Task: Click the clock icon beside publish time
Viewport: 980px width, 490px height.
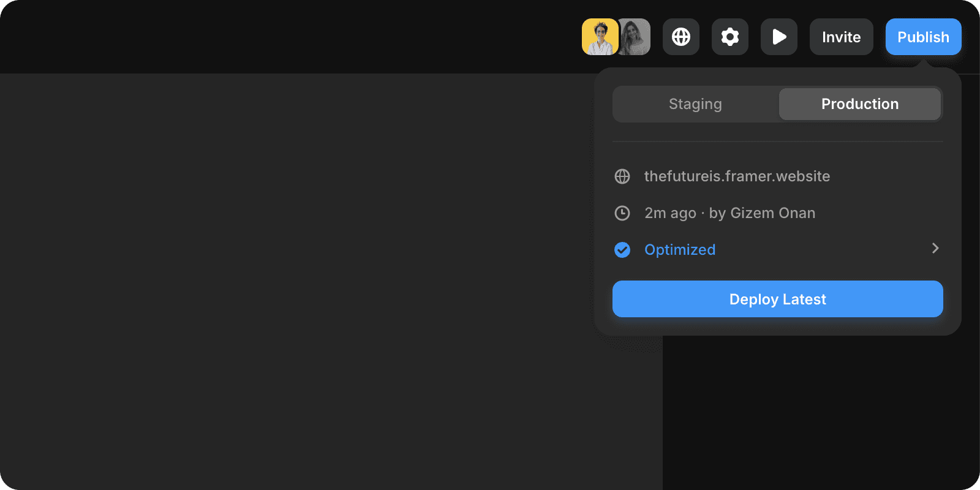Action: coord(622,213)
